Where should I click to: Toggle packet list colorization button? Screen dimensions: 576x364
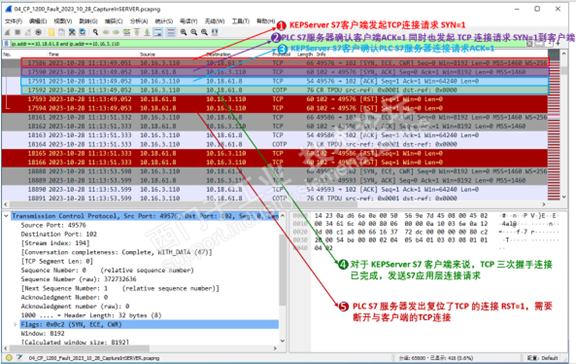click(x=171, y=32)
